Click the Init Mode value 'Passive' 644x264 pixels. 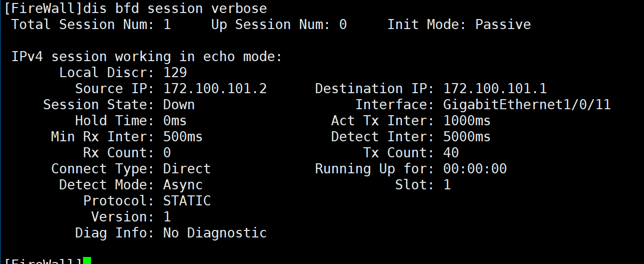click(x=503, y=25)
